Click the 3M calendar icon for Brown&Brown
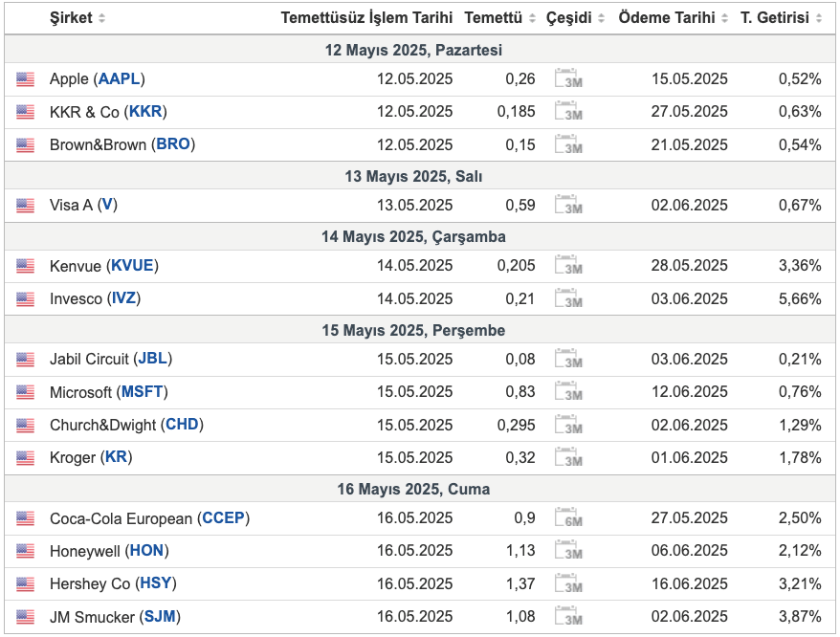This screenshot has height=637, width=840. [568, 144]
